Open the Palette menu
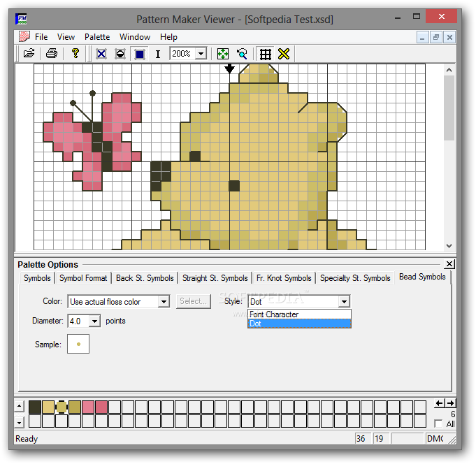The height and width of the screenshot is (464, 476). (97, 37)
